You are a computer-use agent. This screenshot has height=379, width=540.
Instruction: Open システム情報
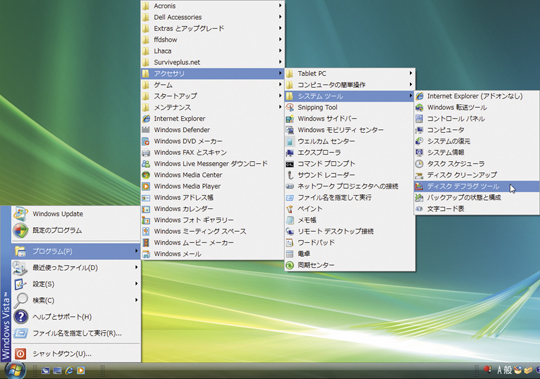[477, 152]
